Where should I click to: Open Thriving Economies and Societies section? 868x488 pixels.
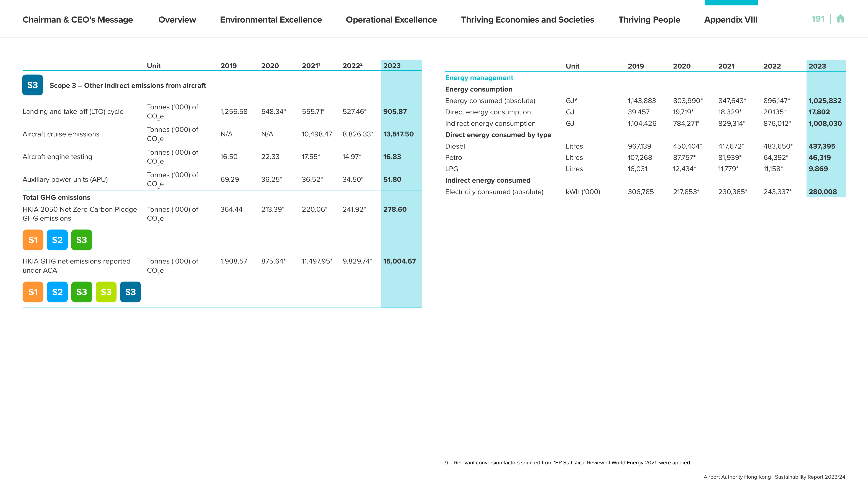click(x=528, y=20)
